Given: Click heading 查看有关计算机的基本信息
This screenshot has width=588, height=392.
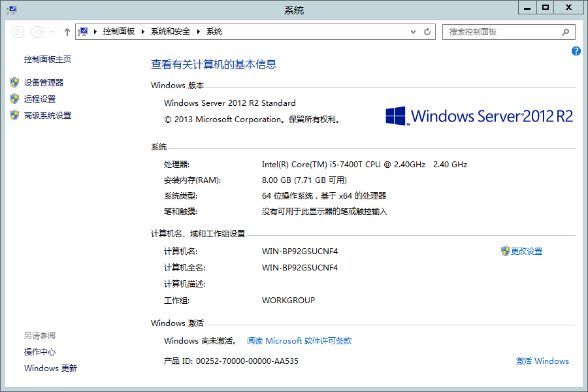Looking at the screenshot, I should coord(214,65).
